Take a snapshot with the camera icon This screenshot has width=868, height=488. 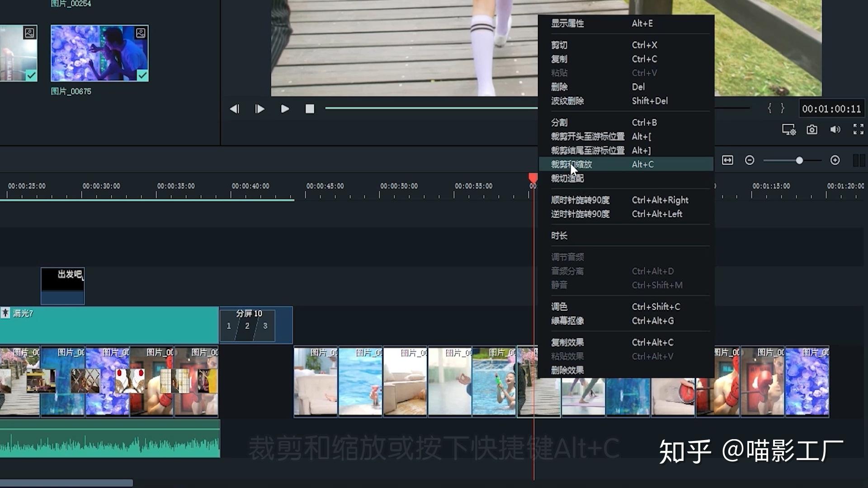pyautogui.click(x=812, y=130)
